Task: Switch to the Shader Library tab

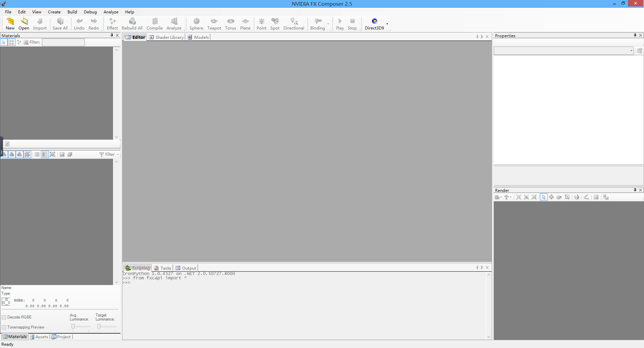Action: point(166,37)
